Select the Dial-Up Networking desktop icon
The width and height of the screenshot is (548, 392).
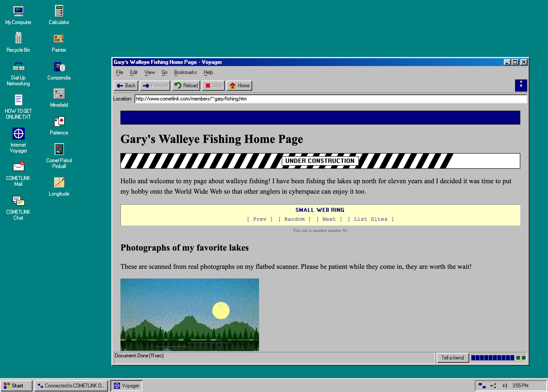pos(18,74)
